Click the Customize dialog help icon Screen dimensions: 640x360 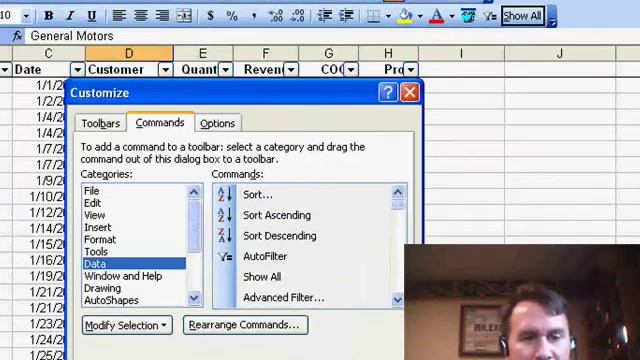(387, 93)
